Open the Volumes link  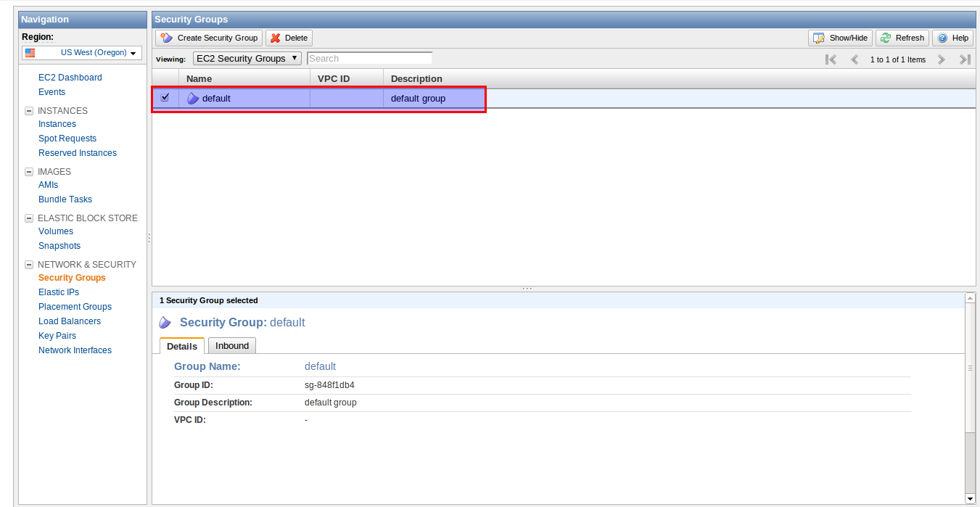[x=56, y=231]
